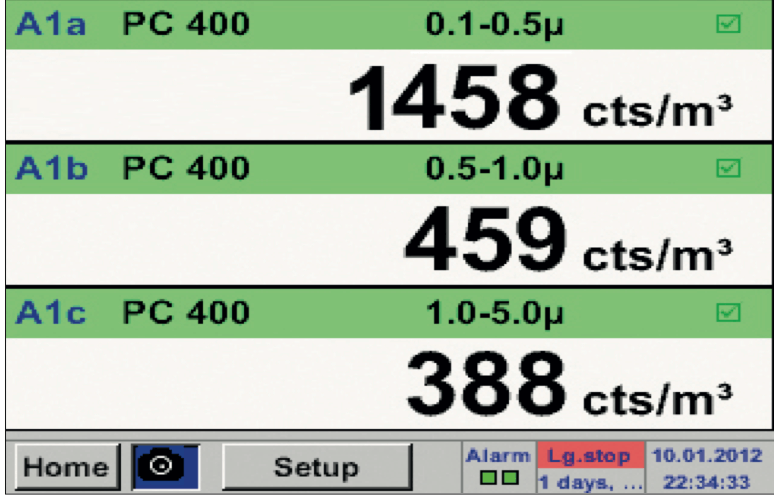Select the A1a channel label
This screenshot has height=496, width=774.
pyautogui.click(x=49, y=24)
